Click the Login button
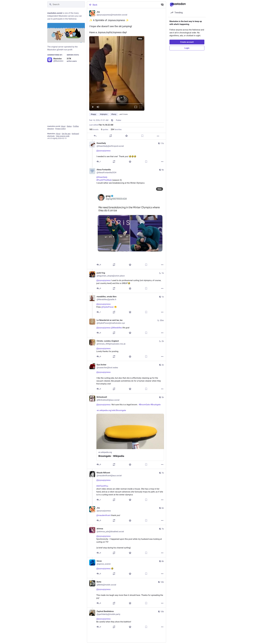This screenshot has height=644, width=253. tap(187, 48)
